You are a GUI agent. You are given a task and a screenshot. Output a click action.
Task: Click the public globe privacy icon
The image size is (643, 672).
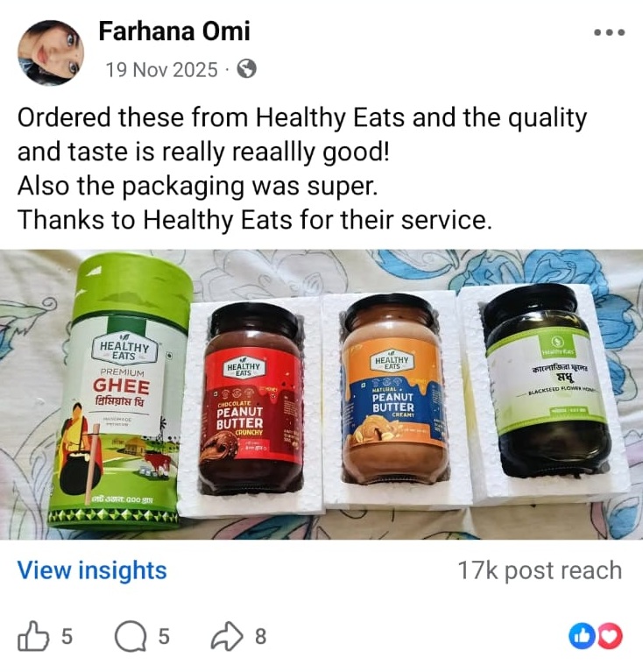pos(247,69)
